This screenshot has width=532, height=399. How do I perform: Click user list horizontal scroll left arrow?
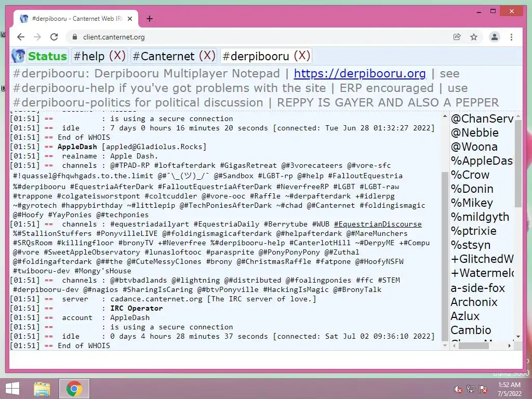tap(454, 345)
